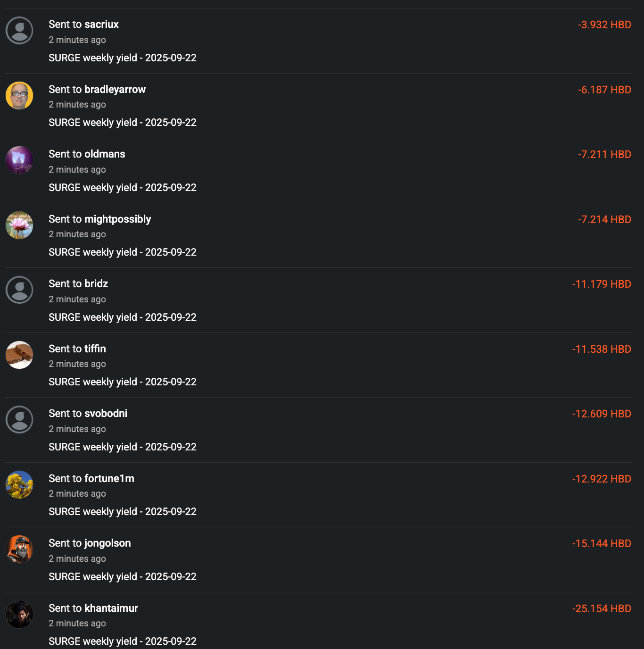Click sacriux's default profile avatar
644x649 pixels.
point(19,31)
